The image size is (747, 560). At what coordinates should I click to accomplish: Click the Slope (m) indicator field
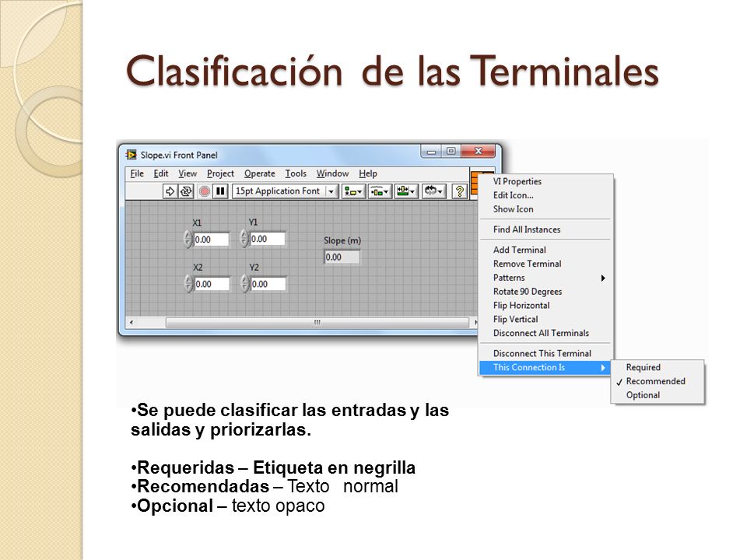click(x=342, y=257)
